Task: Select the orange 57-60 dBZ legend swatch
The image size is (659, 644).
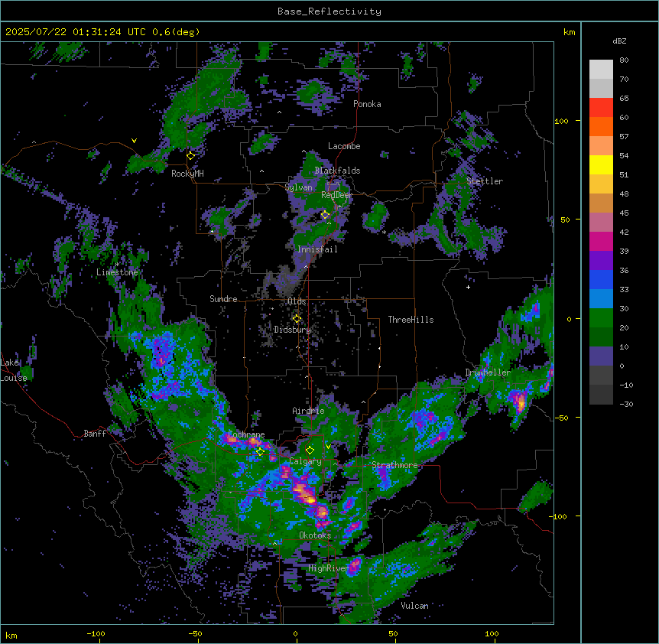Action: 601,126
